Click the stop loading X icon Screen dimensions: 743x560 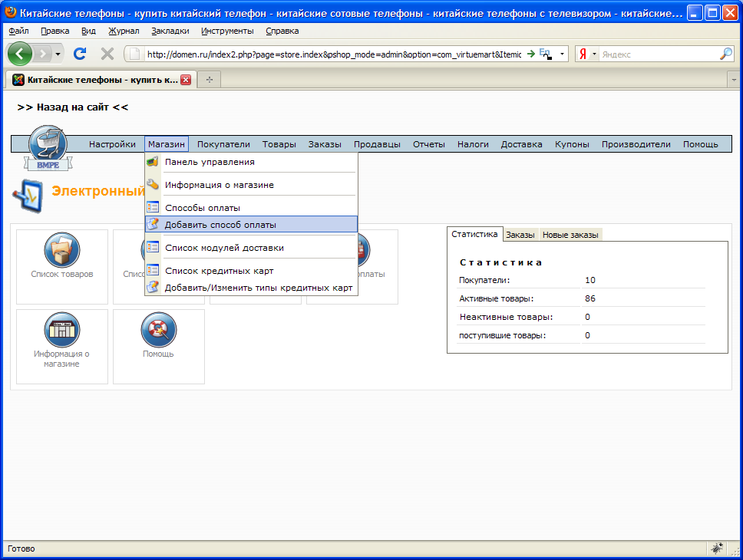(107, 54)
